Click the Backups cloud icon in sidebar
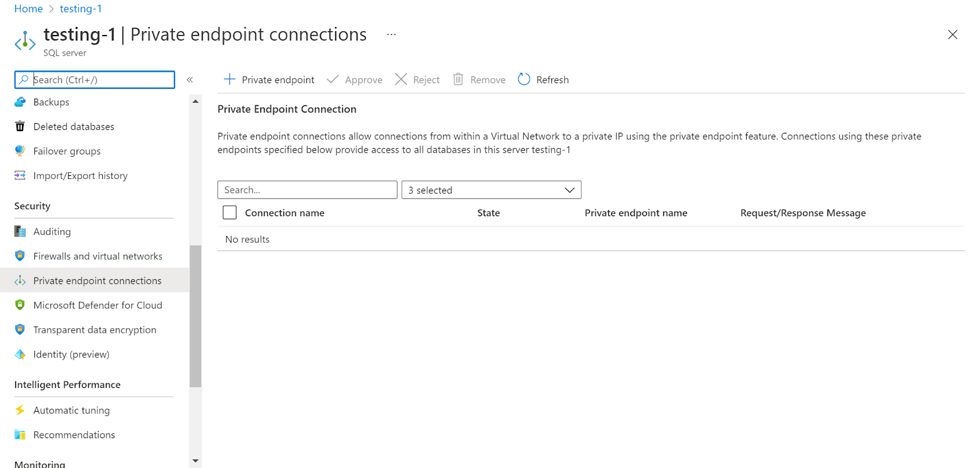This screenshot has width=980, height=468. click(x=20, y=102)
